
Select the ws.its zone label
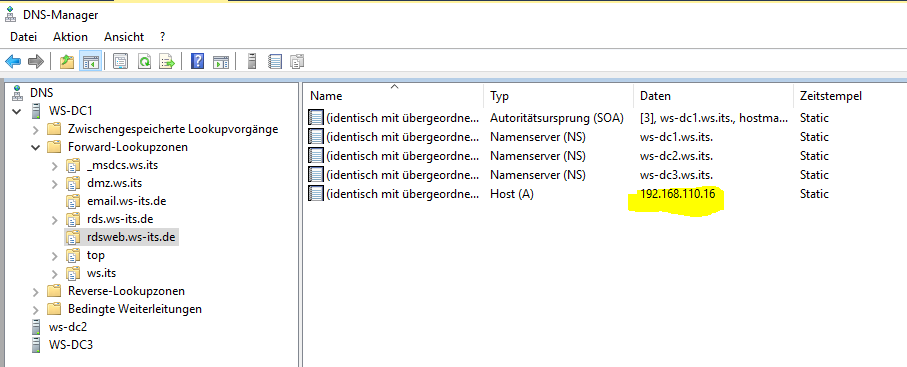(101, 273)
